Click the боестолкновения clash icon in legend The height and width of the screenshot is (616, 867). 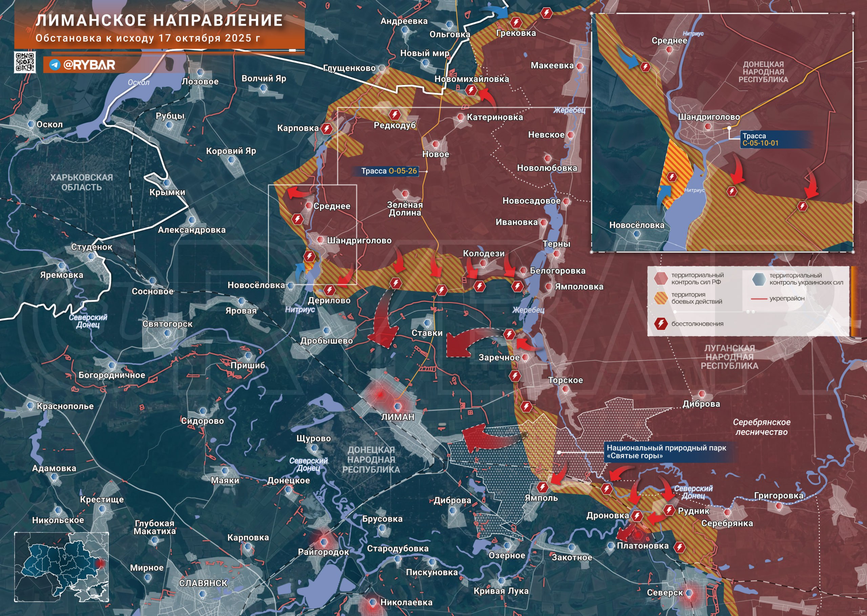coord(661,323)
